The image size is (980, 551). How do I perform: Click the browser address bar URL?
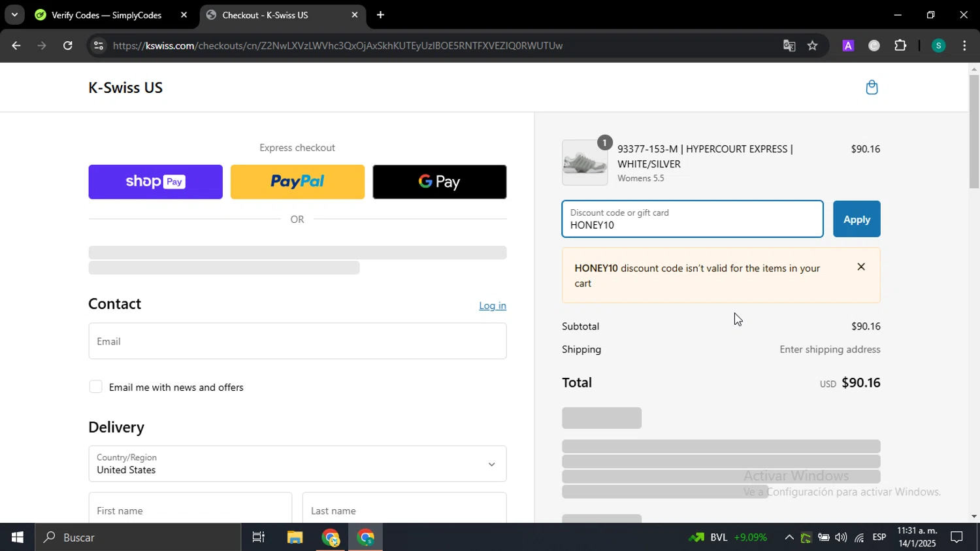tap(338, 46)
